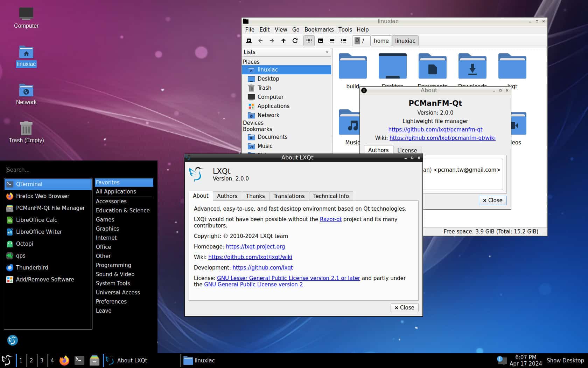
Task: Reload the current folder view
Action: click(x=295, y=41)
